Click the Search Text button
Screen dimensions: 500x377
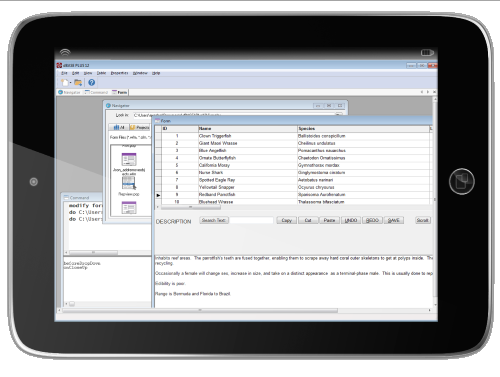click(x=214, y=220)
